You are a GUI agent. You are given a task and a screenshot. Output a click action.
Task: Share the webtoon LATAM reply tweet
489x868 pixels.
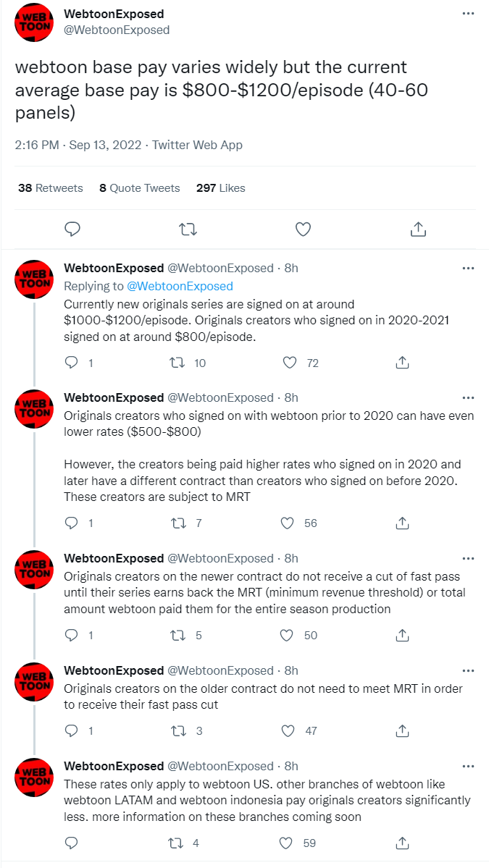pyautogui.click(x=404, y=843)
